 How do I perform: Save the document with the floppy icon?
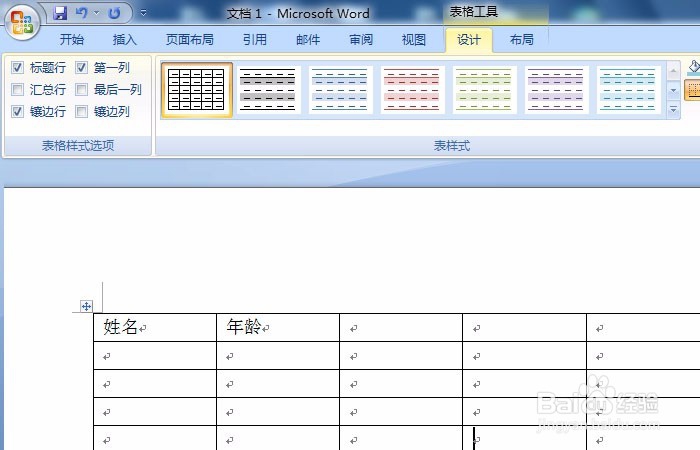(60, 13)
